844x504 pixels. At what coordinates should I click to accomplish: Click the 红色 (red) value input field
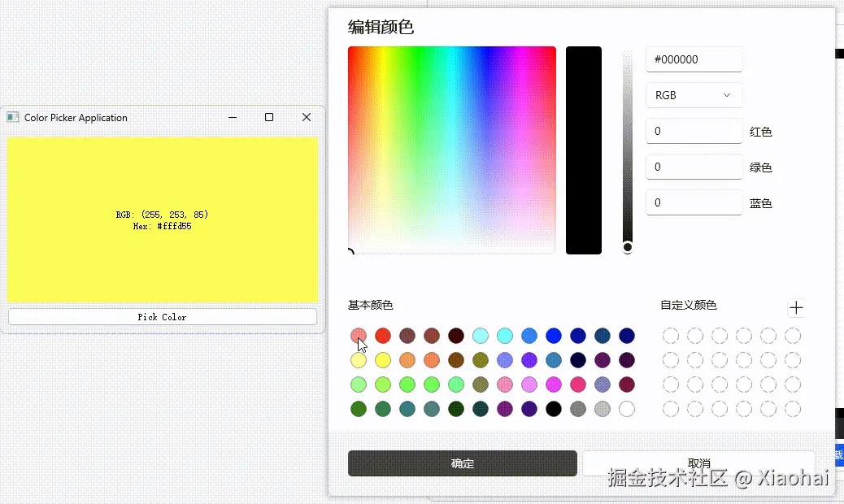(x=694, y=131)
